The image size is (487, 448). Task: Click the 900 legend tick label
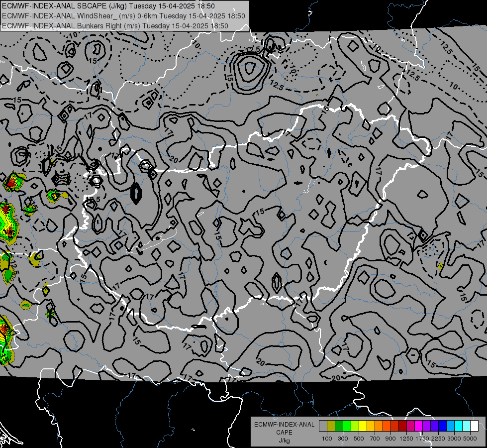coord(390,439)
